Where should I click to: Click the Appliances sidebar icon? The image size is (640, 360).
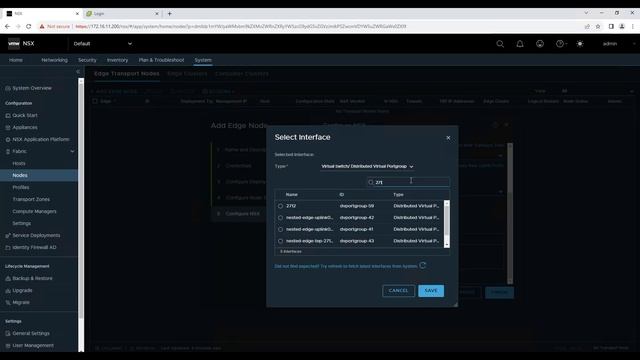pyautogui.click(x=8, y=127)
